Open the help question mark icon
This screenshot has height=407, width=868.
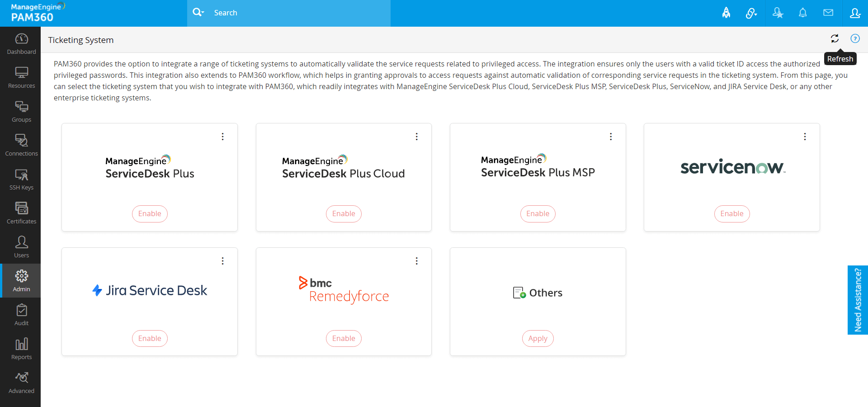tap(855, 39)
